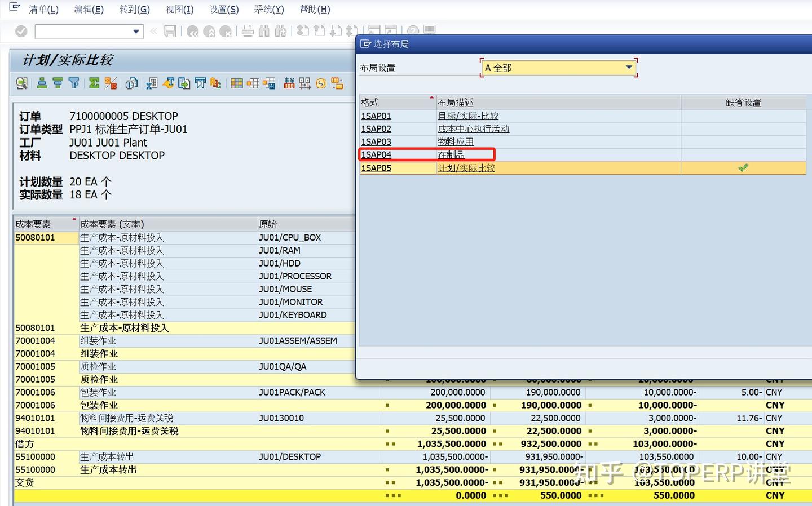Image resolution: width=812 pixels, height=506 pixels.
Task: Collapse the toolbar with double-chevron arrow
Action: [x=153, y=31]
